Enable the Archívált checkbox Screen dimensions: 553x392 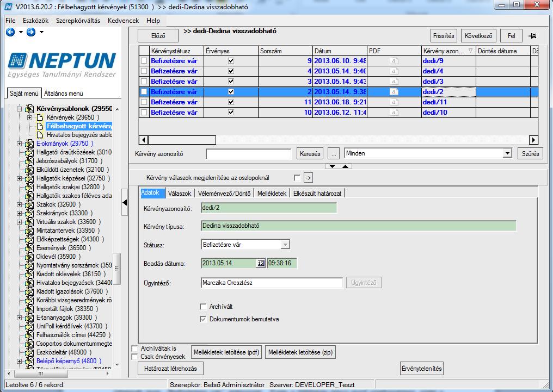(203, 307)
